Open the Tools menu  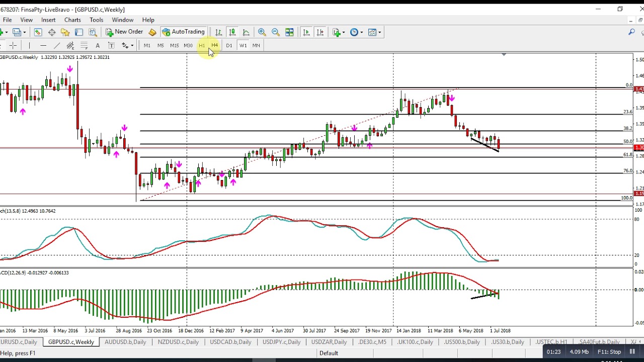(x=96, y=20)
